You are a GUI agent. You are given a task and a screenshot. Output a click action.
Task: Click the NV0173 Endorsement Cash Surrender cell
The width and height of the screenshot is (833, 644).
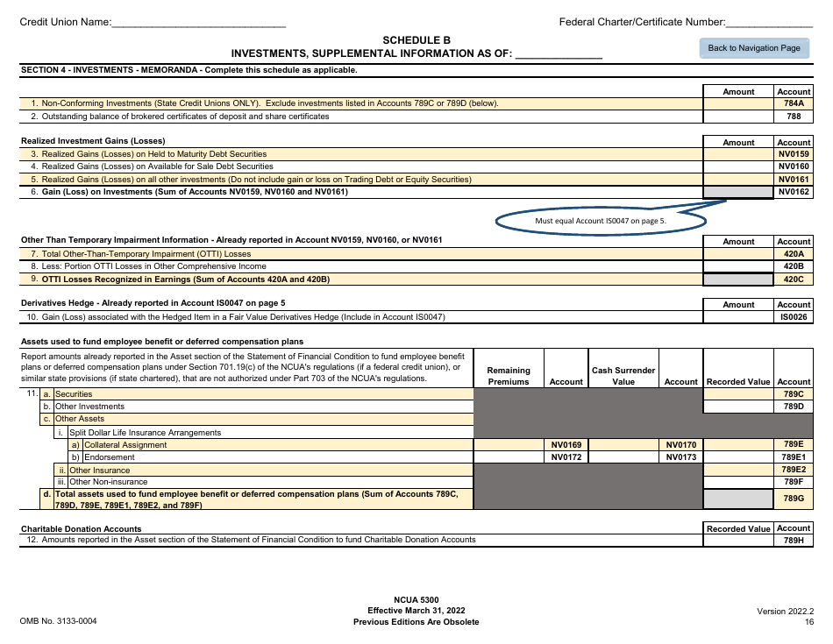(x=623, y=457)
